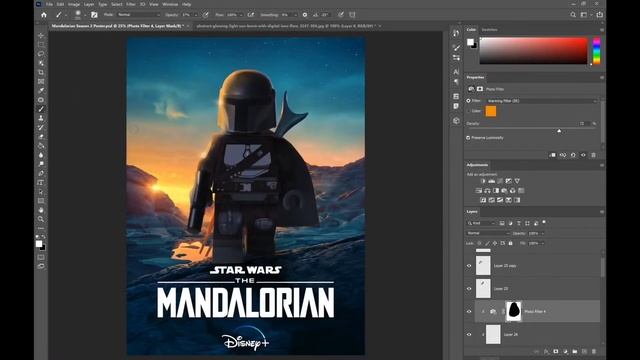Select the Rectangular Marquee tool
640x360 pixels.
pyautogui.click(x=41, y=44)
